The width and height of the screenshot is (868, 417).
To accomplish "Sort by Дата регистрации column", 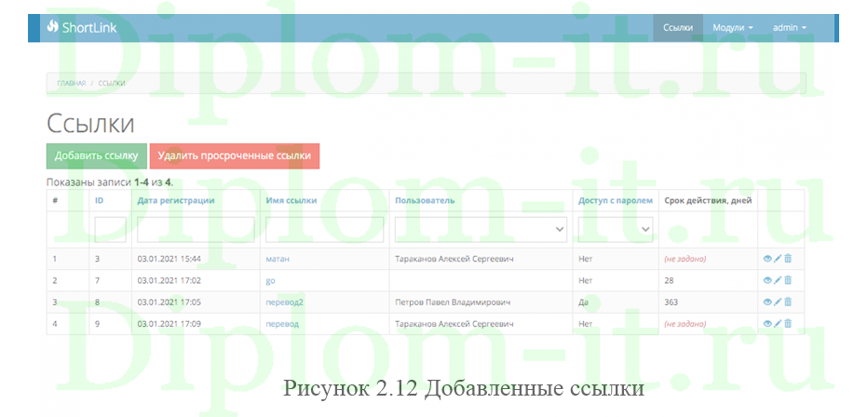I will coord(176,200).
